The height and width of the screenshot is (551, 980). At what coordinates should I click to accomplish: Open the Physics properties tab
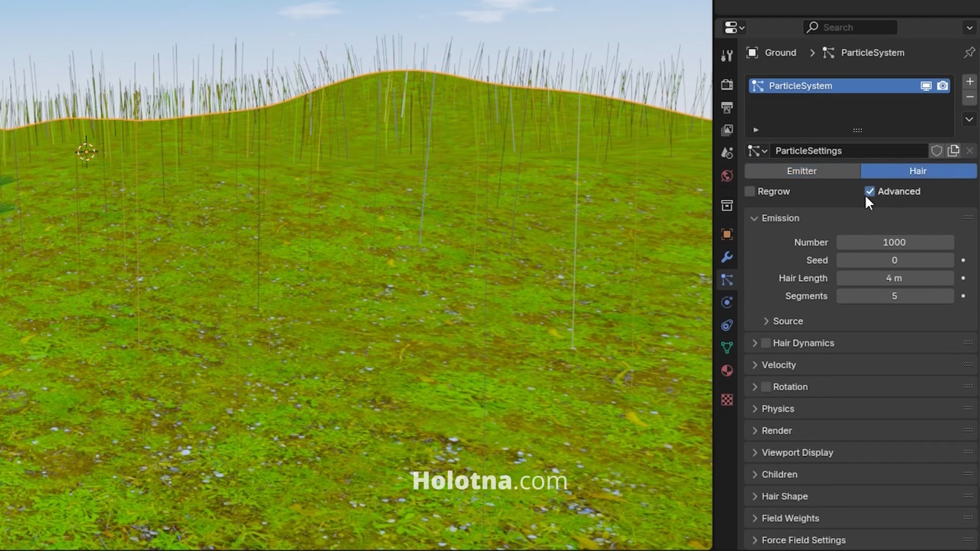point(727,302)
